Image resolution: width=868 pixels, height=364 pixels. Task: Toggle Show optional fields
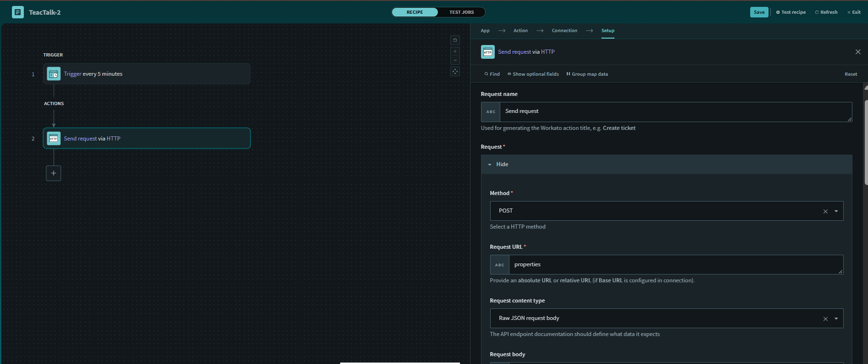point(533,74)
